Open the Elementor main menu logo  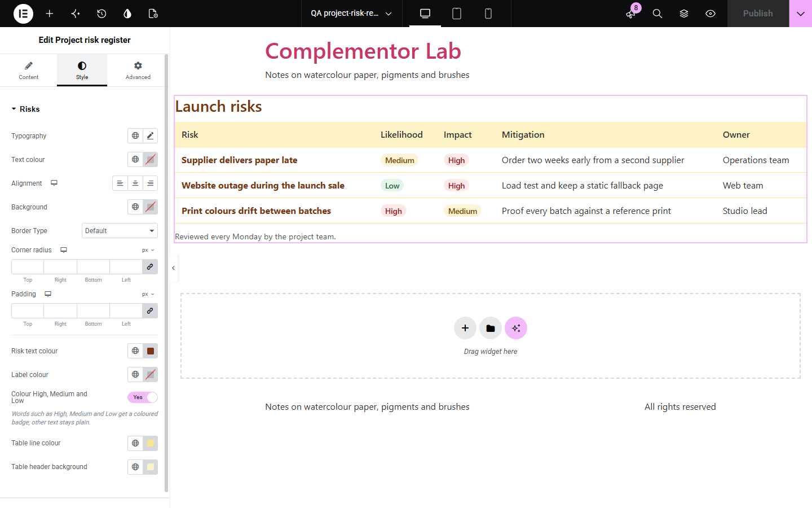point(23,14)
